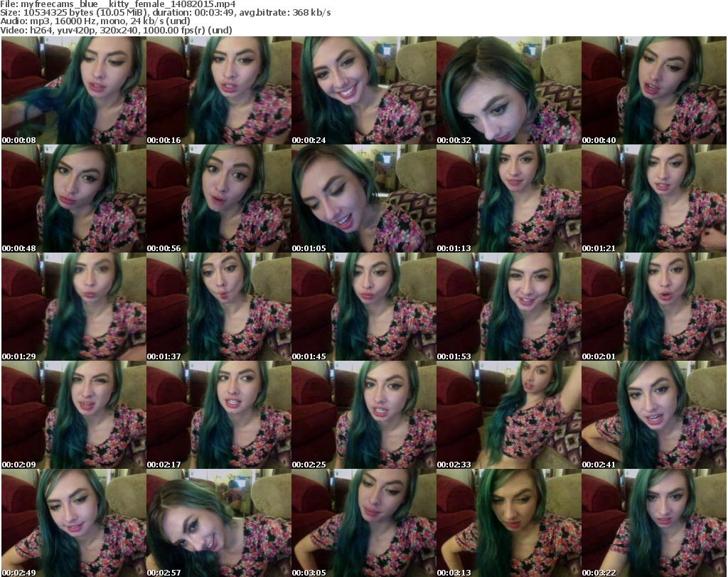Select the thumbnail stamped 00:00:16

(219, 90)
